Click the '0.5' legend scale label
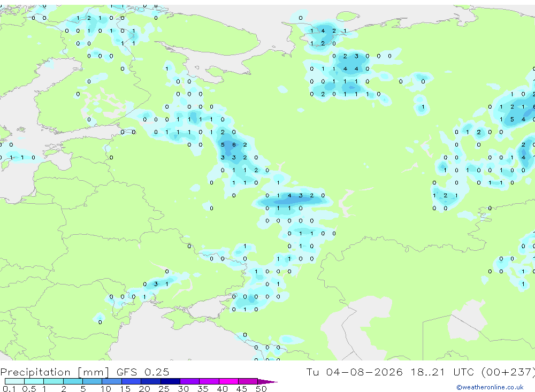Screen dimensions: 535x392 pyautogui.click(x=29, y=389)
